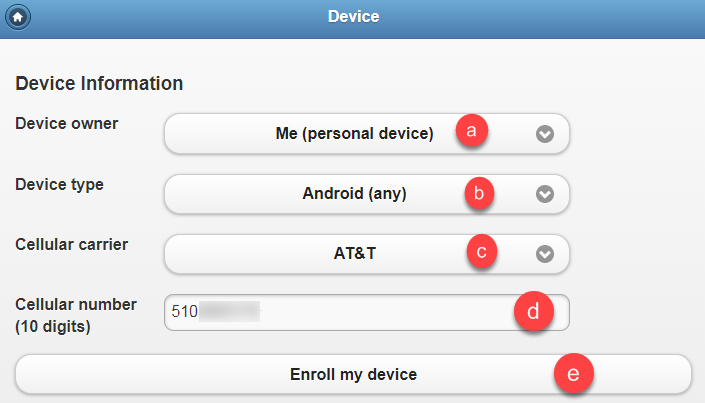The height and width of the screenshot is (403, 705).
Task: Click the arrow icon on Device type dropdown
Action: 544,194
